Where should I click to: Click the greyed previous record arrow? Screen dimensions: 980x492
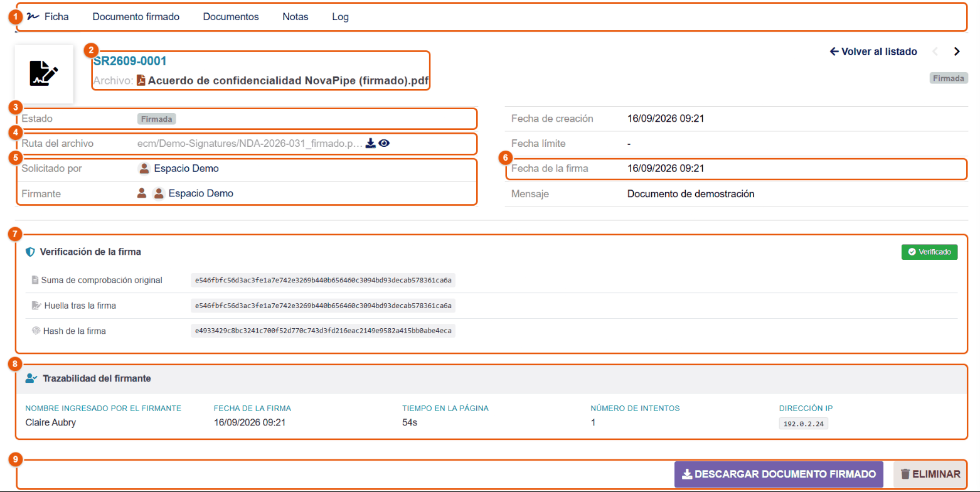[935, 51]
